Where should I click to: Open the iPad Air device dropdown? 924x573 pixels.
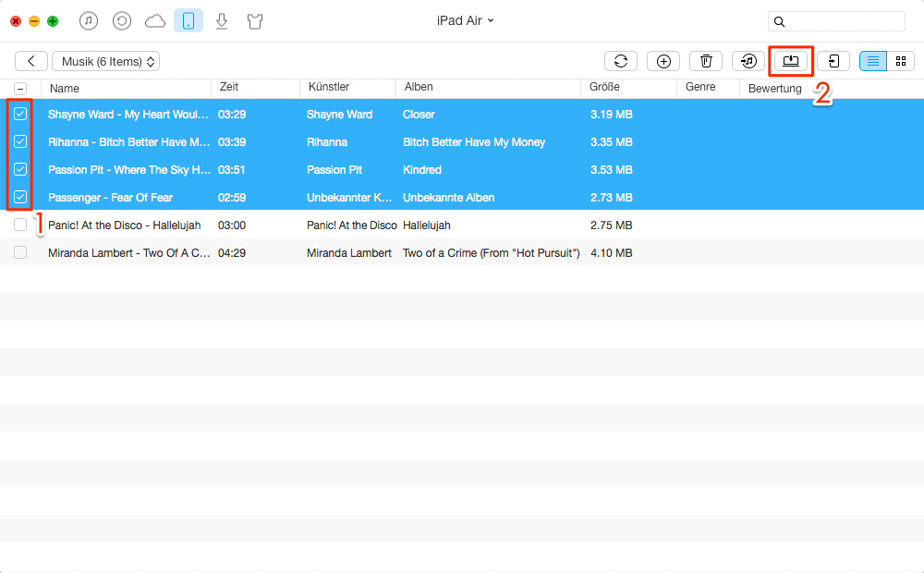(x=465, y=20)
